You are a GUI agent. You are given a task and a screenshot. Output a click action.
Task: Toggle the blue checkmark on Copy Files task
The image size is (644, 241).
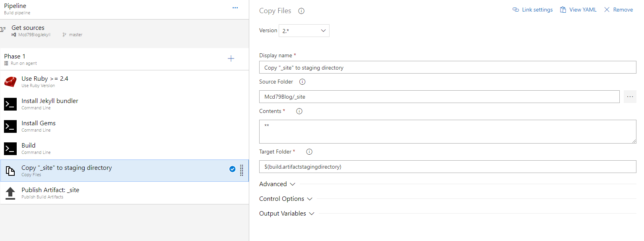[233, 169]
